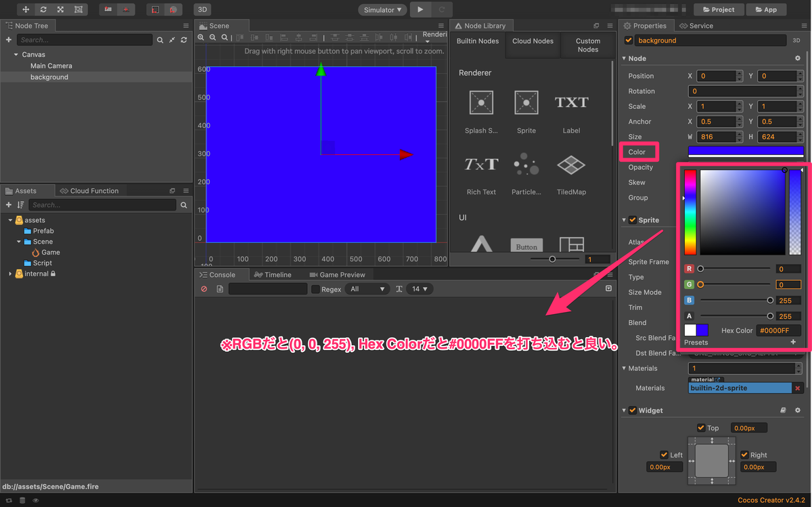Collapse the Node section in Properties

tap(624, 58)
